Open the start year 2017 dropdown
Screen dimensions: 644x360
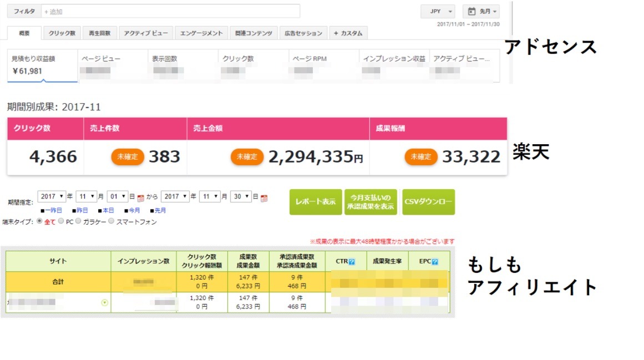click(52, 196)
